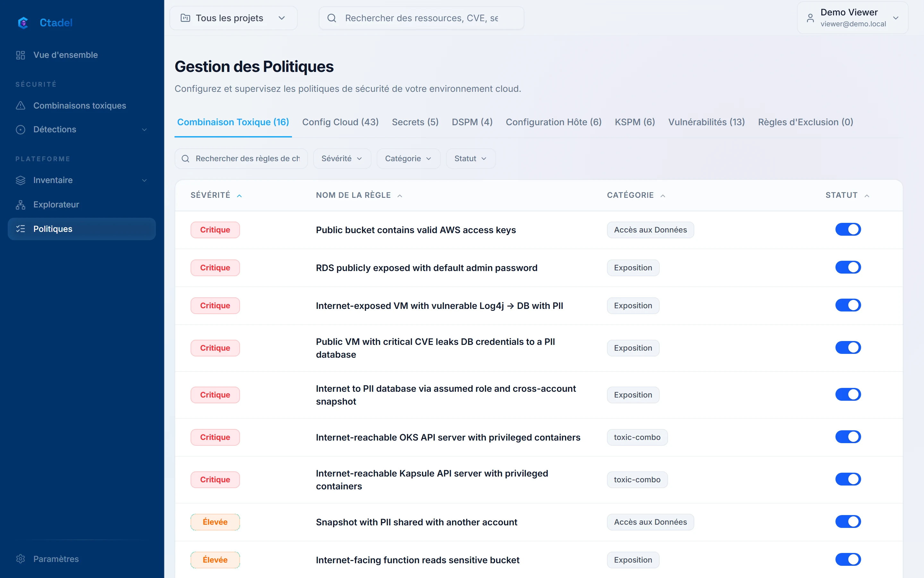Disable Snapshot with PII shared rule
This screenshot has width=924, height=578.
tap(848, 521)
